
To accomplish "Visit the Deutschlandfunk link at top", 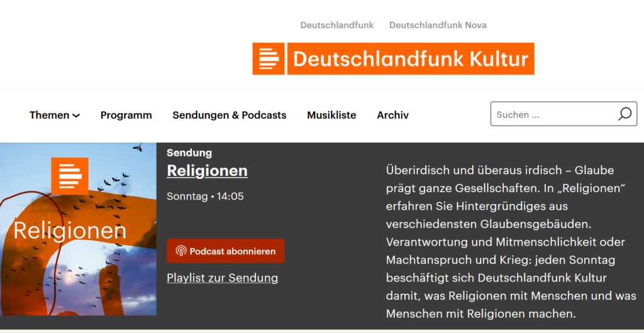I will (336, 25).
